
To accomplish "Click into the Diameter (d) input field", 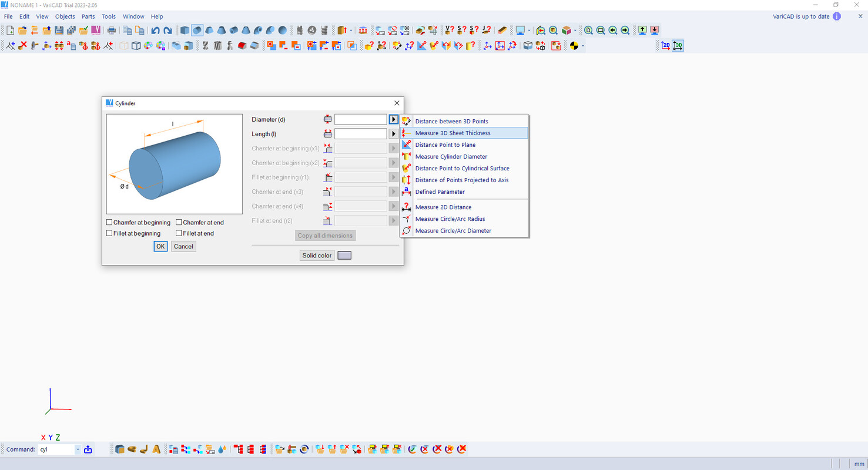I will tap(361, 119).
